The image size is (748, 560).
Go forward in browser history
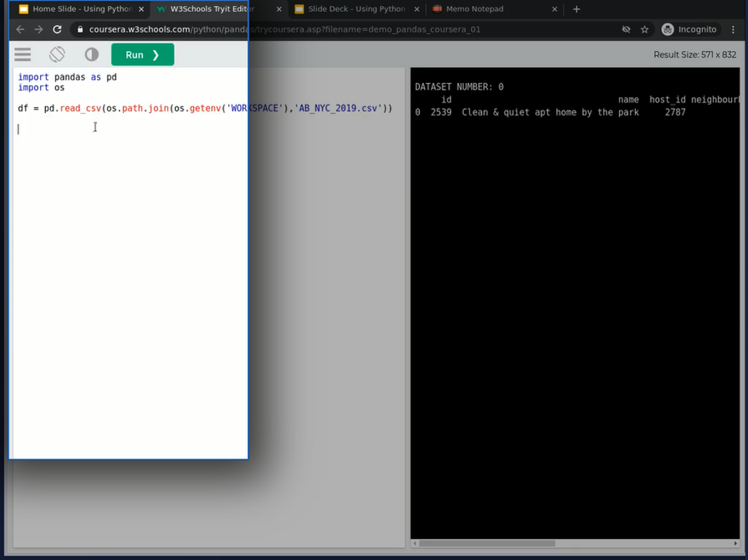39,30
